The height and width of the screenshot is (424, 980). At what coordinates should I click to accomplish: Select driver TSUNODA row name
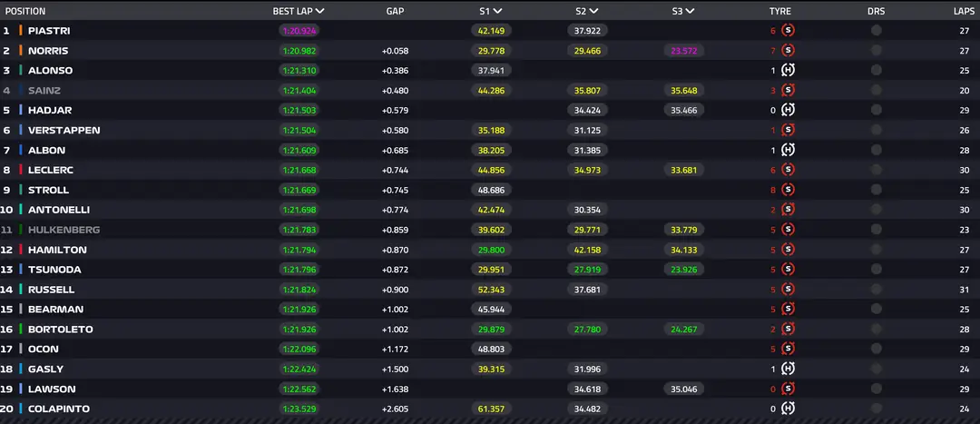[x=54, y=270]
